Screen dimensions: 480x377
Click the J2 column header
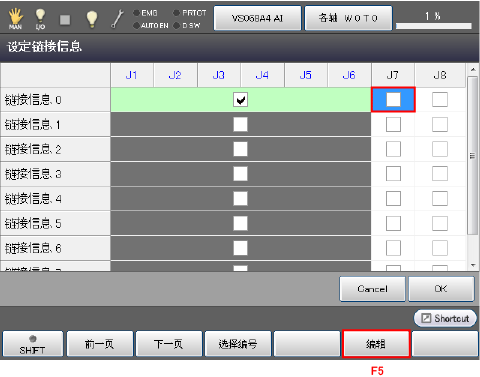pos(175,75)
